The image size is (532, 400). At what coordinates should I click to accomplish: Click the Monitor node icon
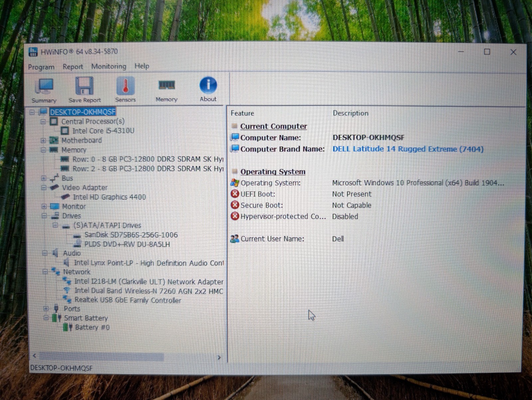(x=55, y=206)
